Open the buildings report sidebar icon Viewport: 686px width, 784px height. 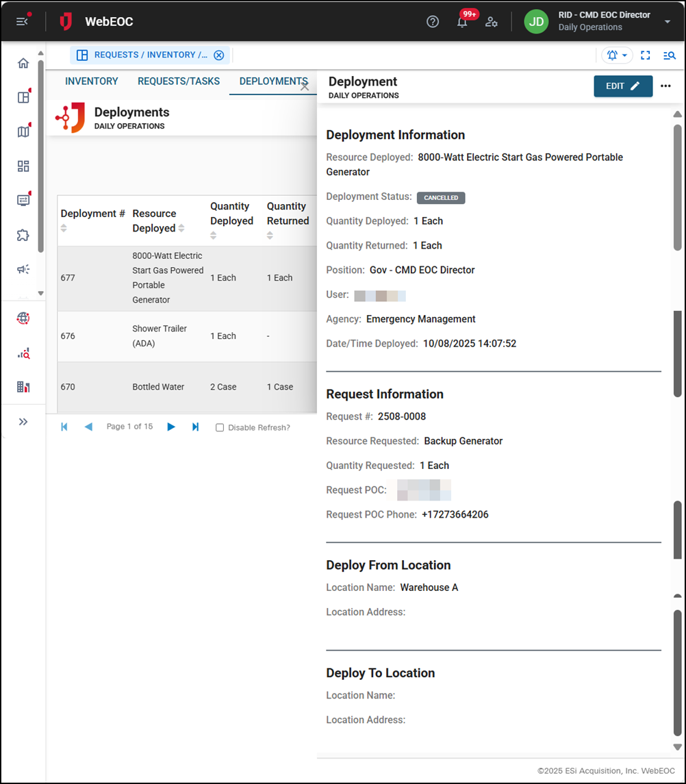(x=23, y=386)
